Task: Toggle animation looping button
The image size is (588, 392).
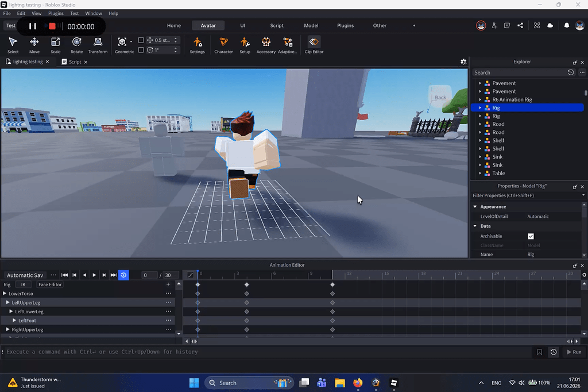Action: coord(123,275)
